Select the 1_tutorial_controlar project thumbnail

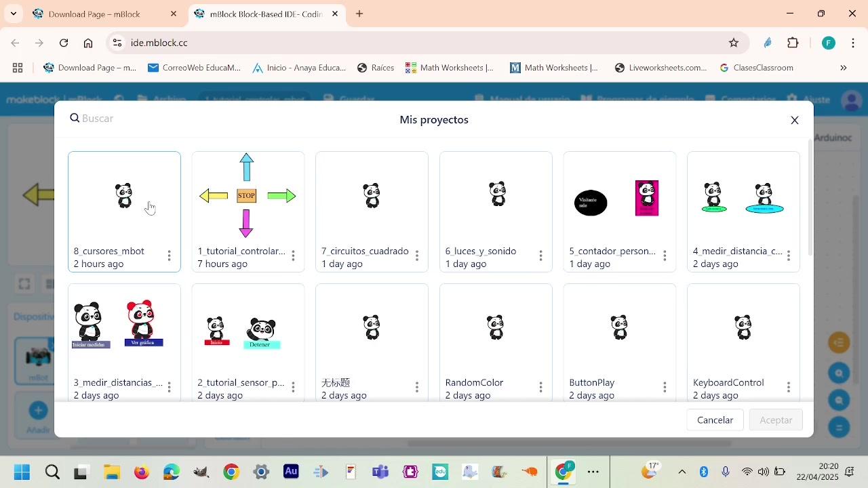click(248, 196)
